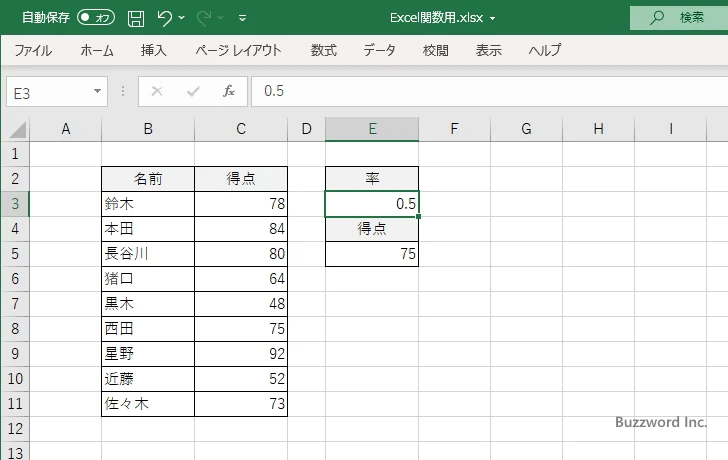Select column E header
728x460 pixels.
coord(372,129)
